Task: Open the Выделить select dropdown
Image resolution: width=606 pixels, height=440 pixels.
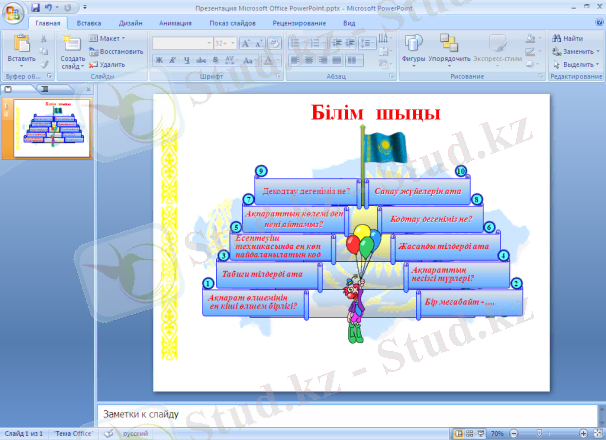Action: [x=572, y=64]
